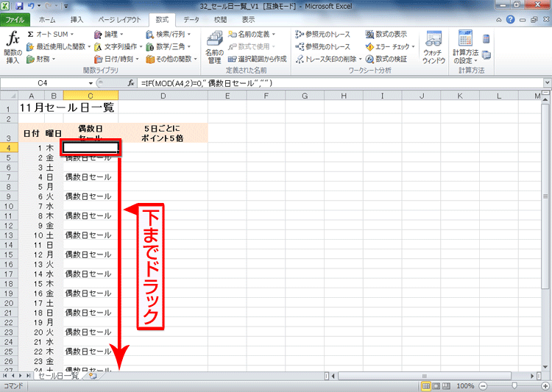
Task: Minimize the ribbon with the caret icon
Action: coord(499,20)
